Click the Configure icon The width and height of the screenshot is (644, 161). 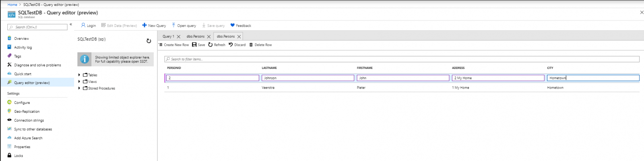pos(9,102)
